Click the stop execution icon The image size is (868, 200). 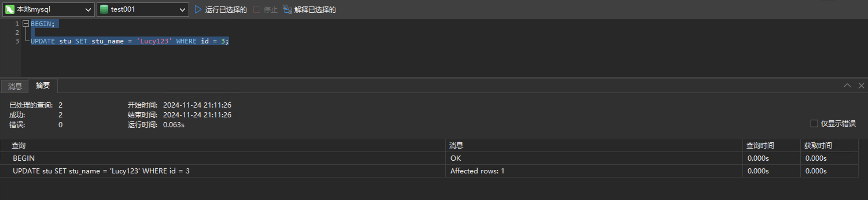pos(257,10)
